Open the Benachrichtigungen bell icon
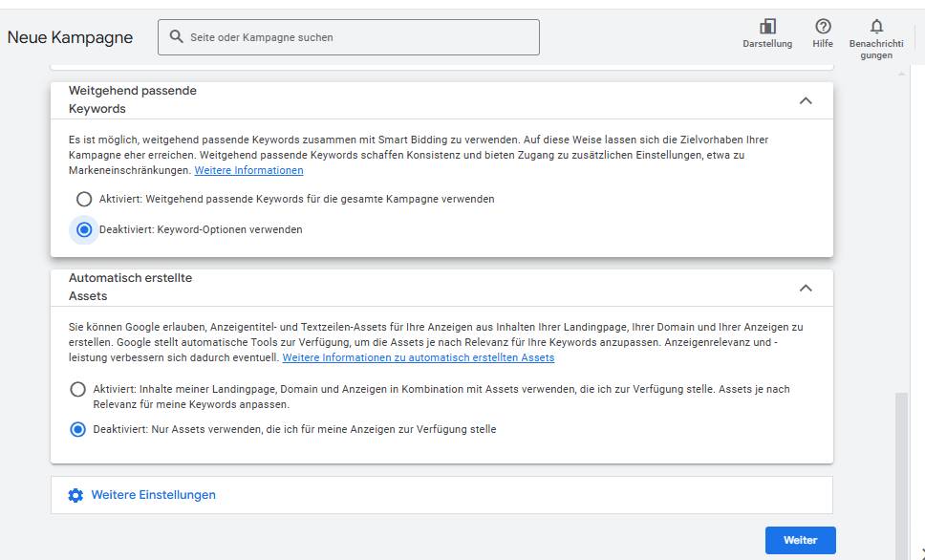This screenshot has height=560, width=925. [x=876, y=27]
